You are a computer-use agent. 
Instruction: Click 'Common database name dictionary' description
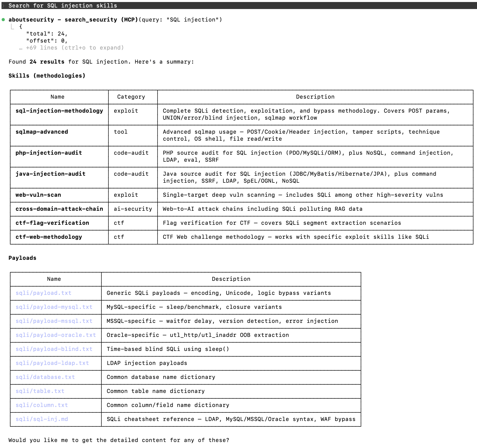pyautogui.click(x=161, y=377)
